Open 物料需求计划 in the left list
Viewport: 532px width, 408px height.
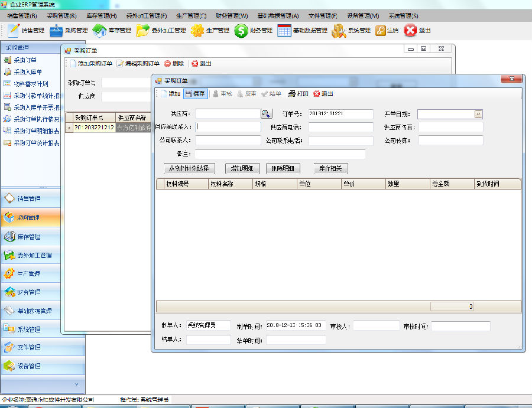pos(26,84)
